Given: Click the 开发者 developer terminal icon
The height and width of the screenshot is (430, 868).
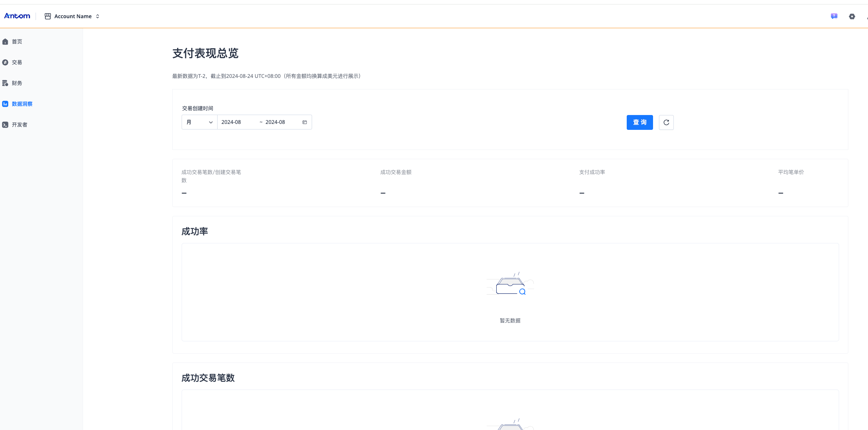Looking at the screenshot, I should [x=5, y=125].
